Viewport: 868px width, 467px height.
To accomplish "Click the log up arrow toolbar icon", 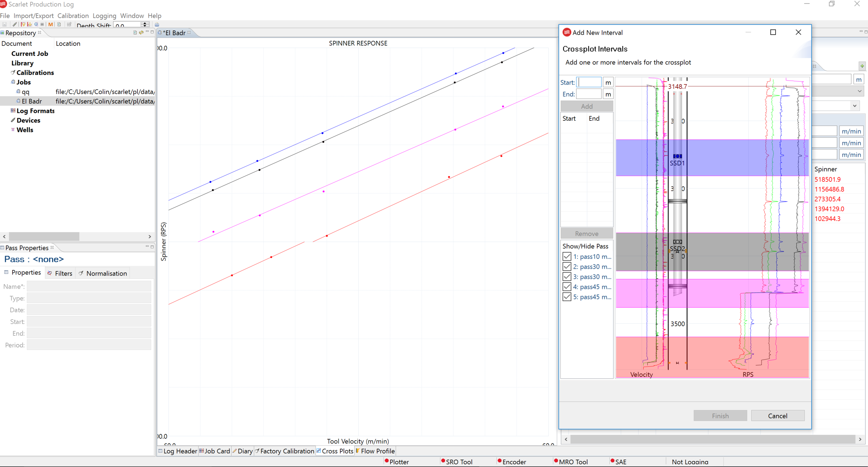I will point(23,24).
